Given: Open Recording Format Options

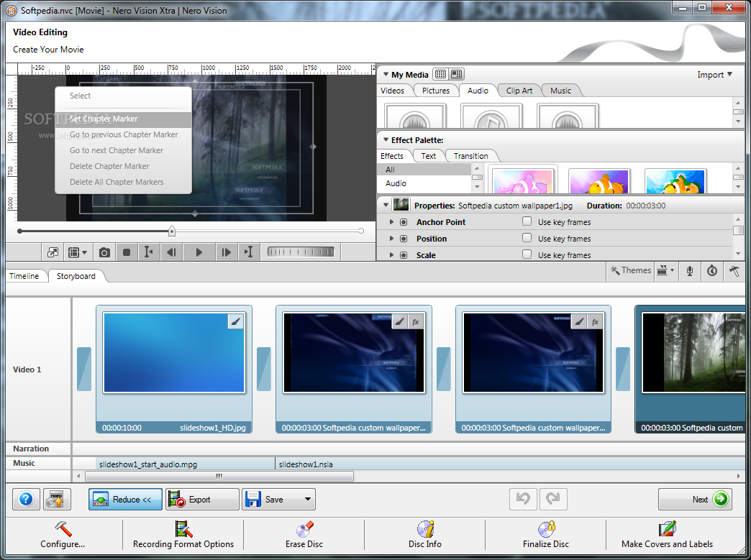Looking at the screenshot, I should (x=183, y=535).
